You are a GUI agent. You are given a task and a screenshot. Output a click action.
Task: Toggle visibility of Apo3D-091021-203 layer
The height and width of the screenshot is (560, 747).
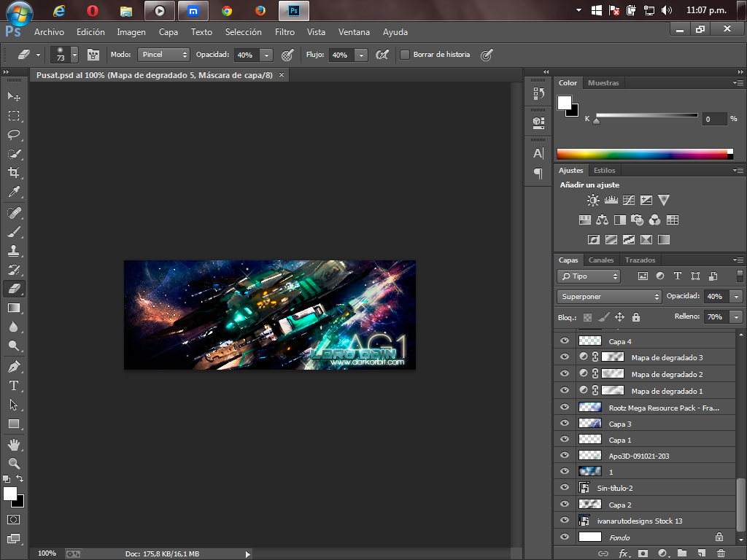coord(565,455)
